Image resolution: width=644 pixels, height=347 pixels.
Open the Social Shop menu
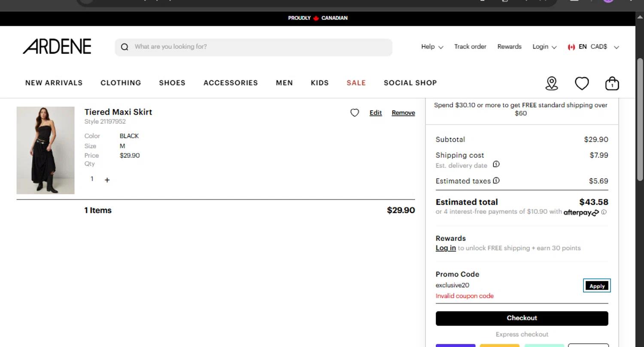click(x=410, y=83)
